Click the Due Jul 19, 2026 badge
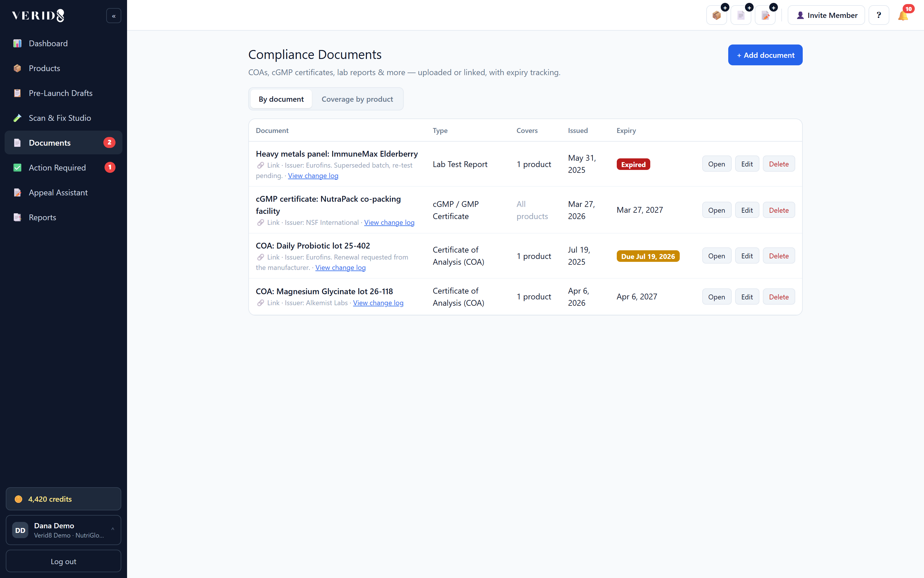This screenshot has height=578, width=924. point(648,256)
